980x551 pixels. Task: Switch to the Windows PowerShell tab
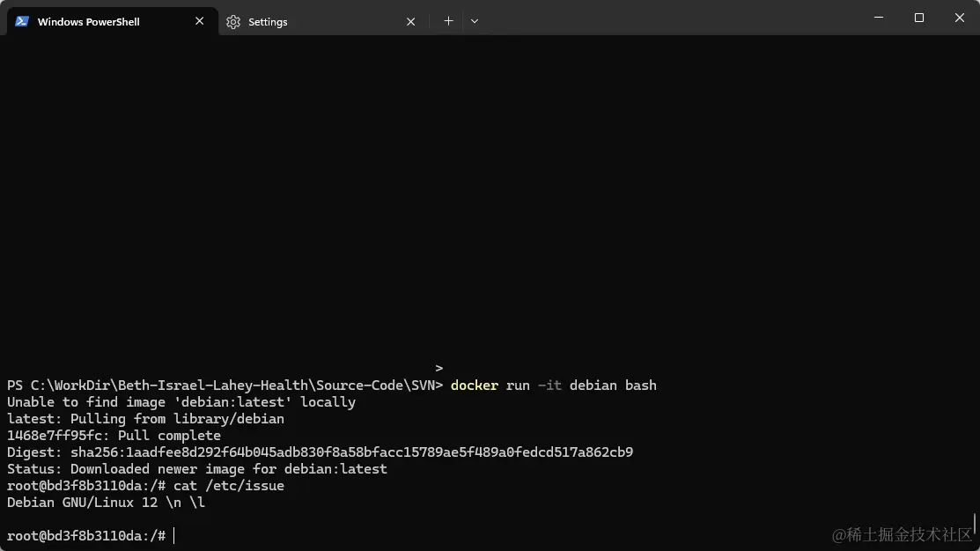(111, 21)
